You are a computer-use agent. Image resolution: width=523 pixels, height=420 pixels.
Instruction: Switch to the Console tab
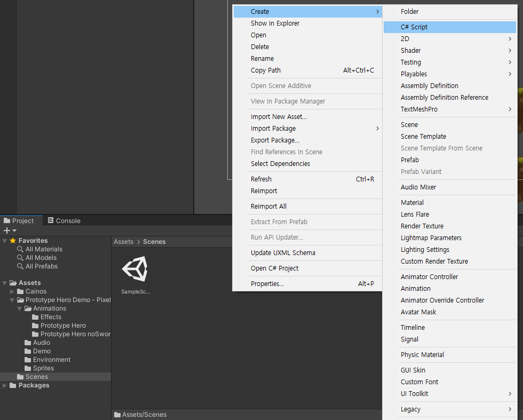pyautogui.click(x=64, y=221)
